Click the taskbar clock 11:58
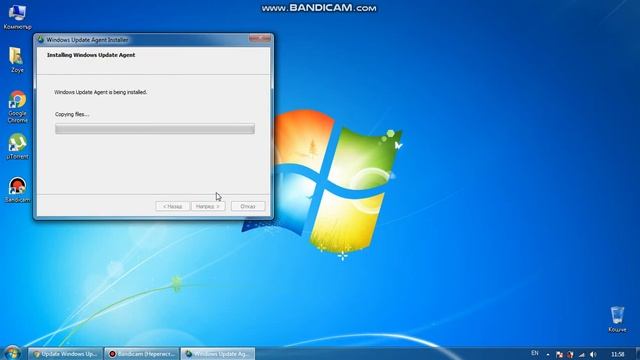 tap(618, 354)
